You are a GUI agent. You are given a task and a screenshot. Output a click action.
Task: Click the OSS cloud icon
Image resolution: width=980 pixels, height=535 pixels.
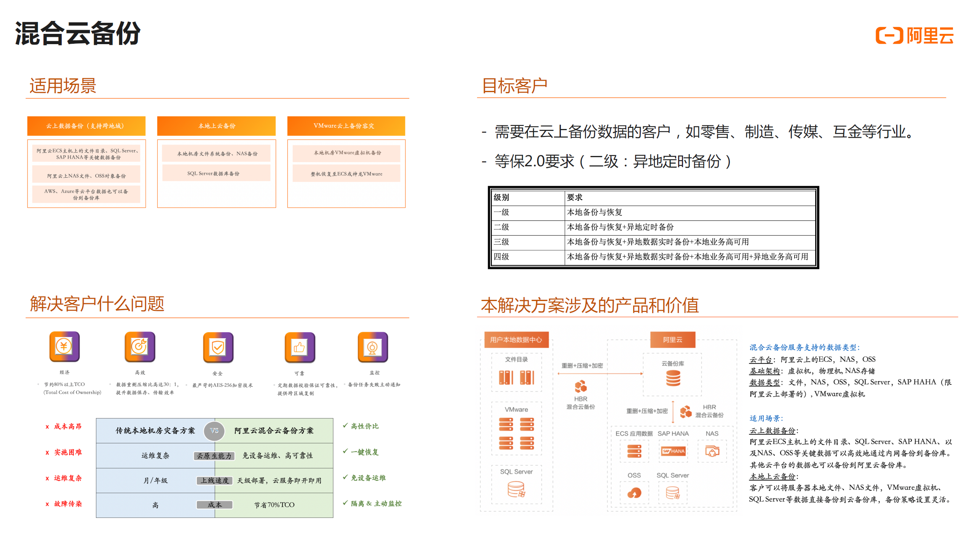(634, 493)
